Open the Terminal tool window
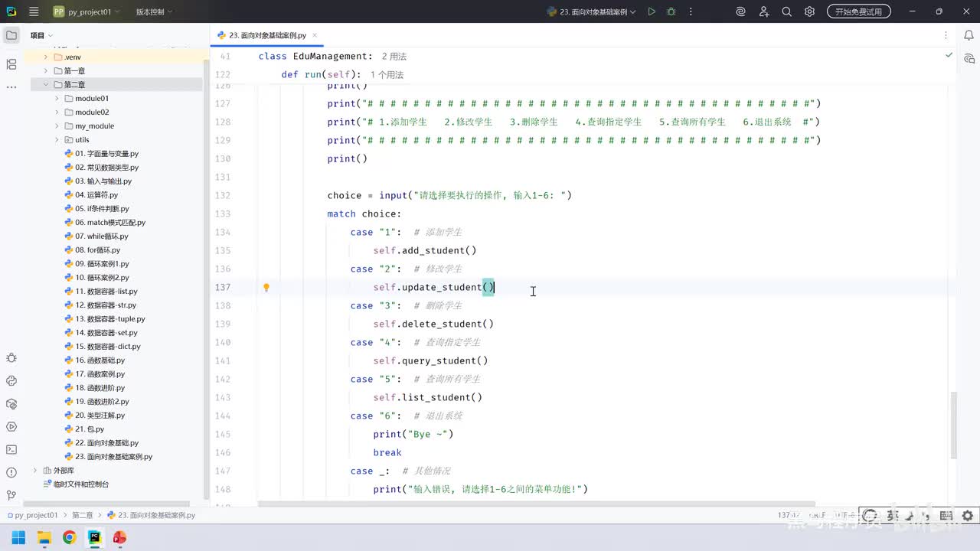Image resolution: width=980 pixels, height=551 pixels. [11, 449]
